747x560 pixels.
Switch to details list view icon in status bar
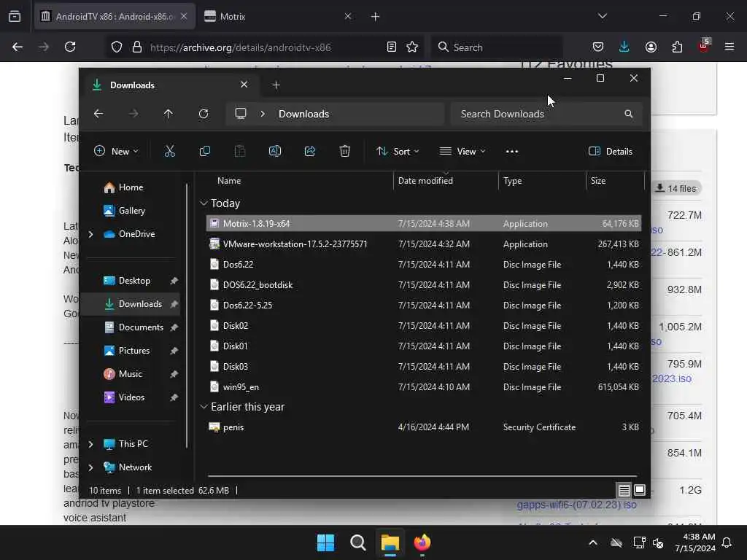(x=624, y=490)
